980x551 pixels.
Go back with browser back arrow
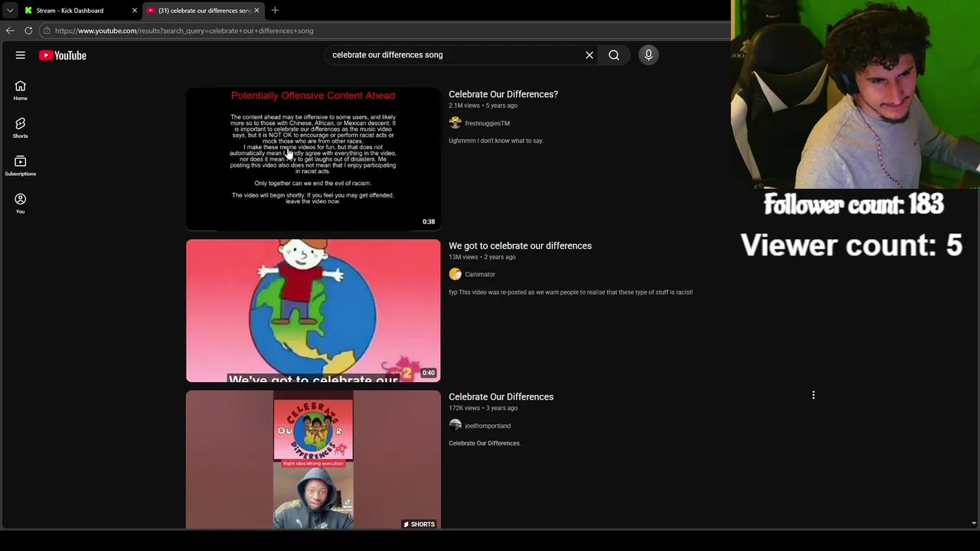tap(10, 31)
